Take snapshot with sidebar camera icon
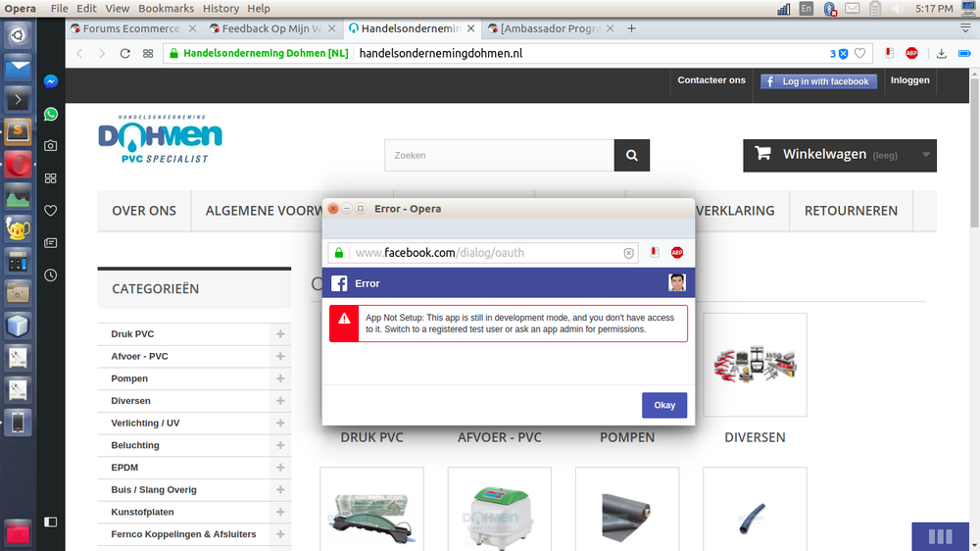The height and width of the screenshot is (551, 980). [51, 146]
